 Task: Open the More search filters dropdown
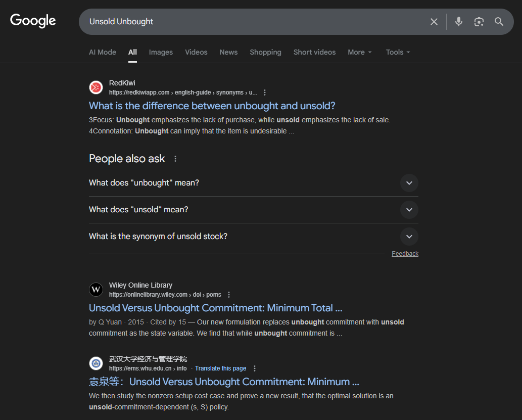(x=360, y=52)
